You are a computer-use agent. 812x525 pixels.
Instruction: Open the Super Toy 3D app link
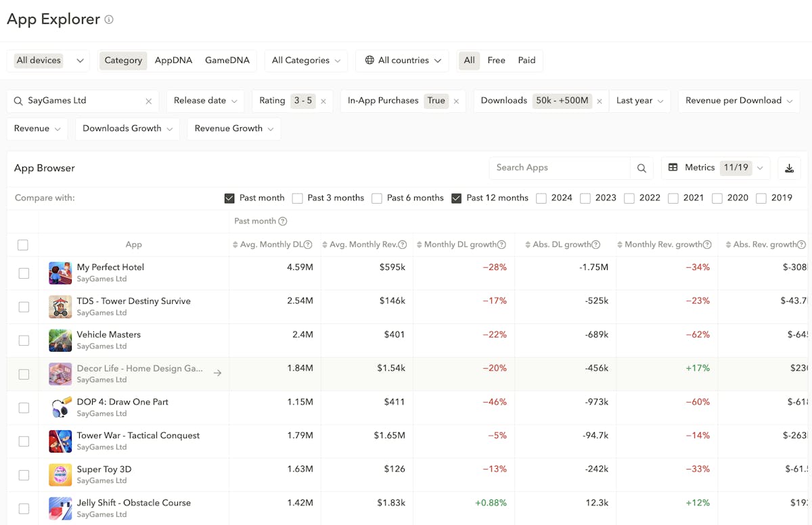click(x=104, y=470)
